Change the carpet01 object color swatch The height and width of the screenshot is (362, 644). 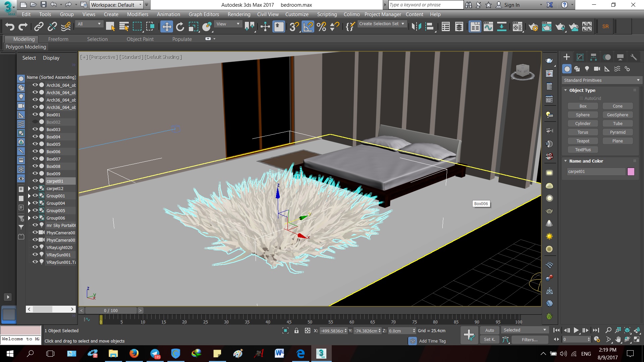click(x=632, y=172)
